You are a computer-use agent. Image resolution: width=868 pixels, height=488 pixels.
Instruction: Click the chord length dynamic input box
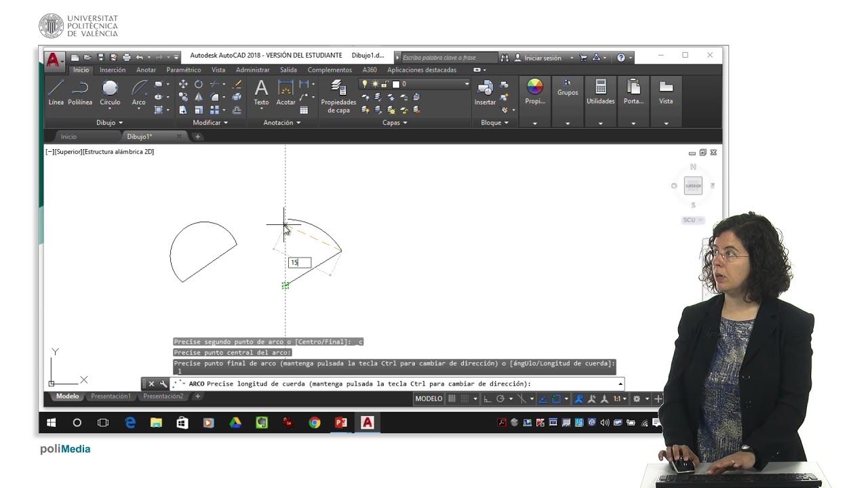(300, 262)
